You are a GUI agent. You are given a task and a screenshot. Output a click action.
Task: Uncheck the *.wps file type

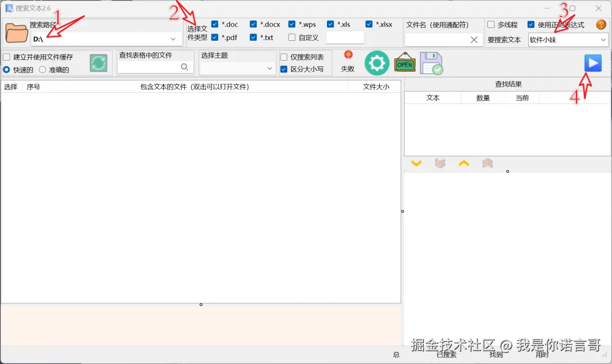(x=292, y=24)
